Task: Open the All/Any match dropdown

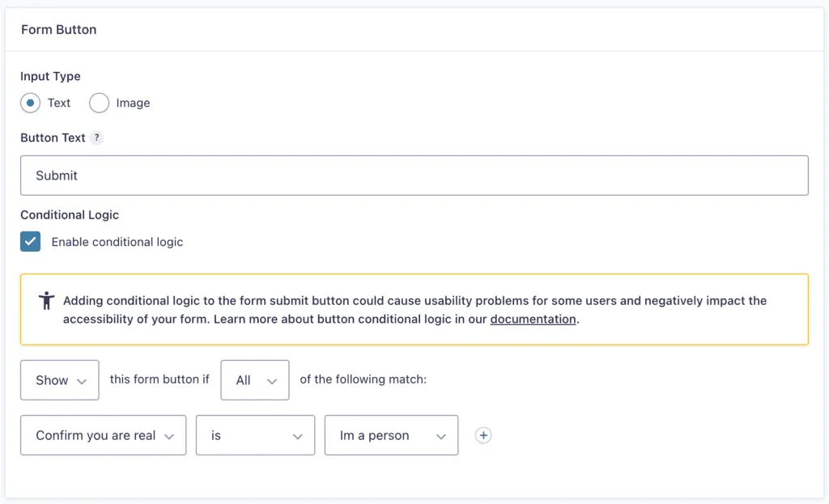Action: point(255,380)
